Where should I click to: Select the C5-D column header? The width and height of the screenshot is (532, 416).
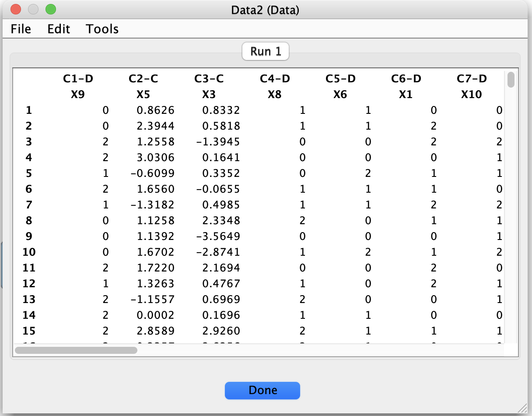[340, 79]
